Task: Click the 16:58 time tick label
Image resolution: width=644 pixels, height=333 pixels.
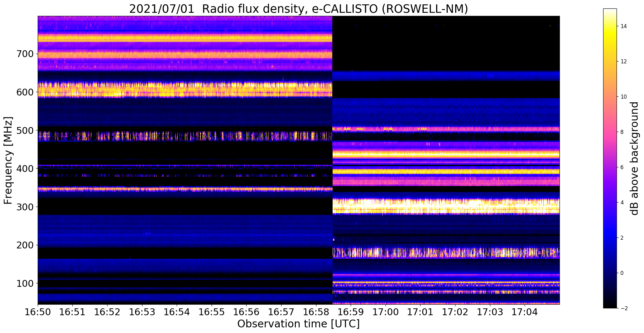Action: coord(316,312)
